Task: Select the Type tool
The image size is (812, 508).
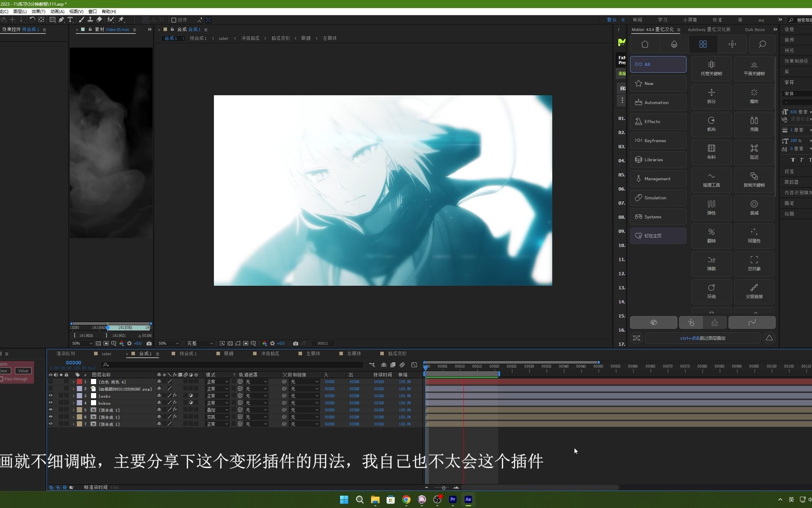Action: 70,20
